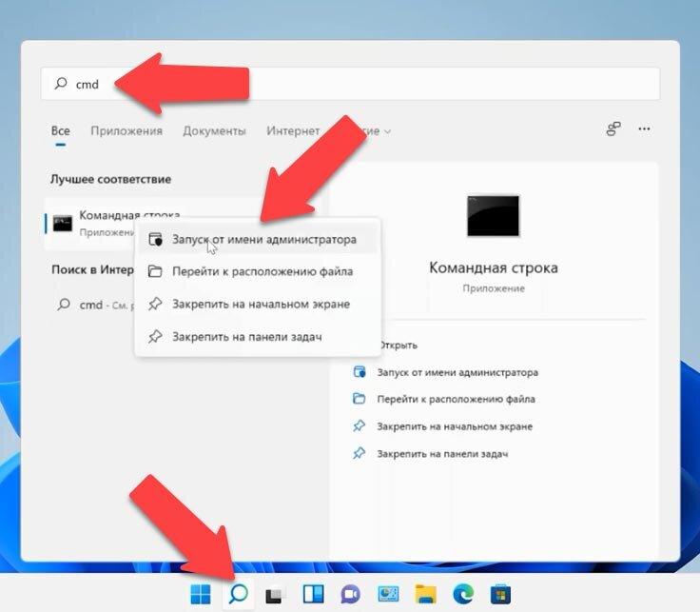Click folder icon in right pane actions
Viewport: 700px width, 612px height.
pyautogui.click(x=359, y=399)
